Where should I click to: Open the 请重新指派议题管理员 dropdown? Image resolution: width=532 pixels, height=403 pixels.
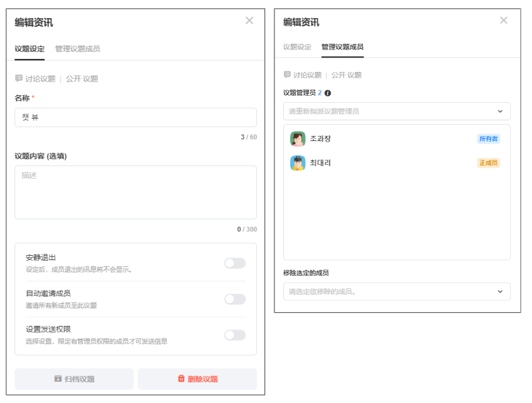[397, 112]
